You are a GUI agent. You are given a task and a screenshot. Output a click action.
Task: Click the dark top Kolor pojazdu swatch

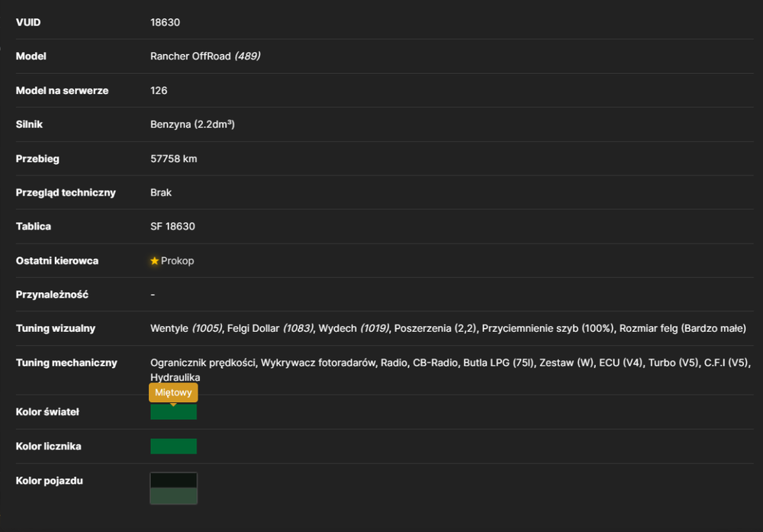click(173, 480)
